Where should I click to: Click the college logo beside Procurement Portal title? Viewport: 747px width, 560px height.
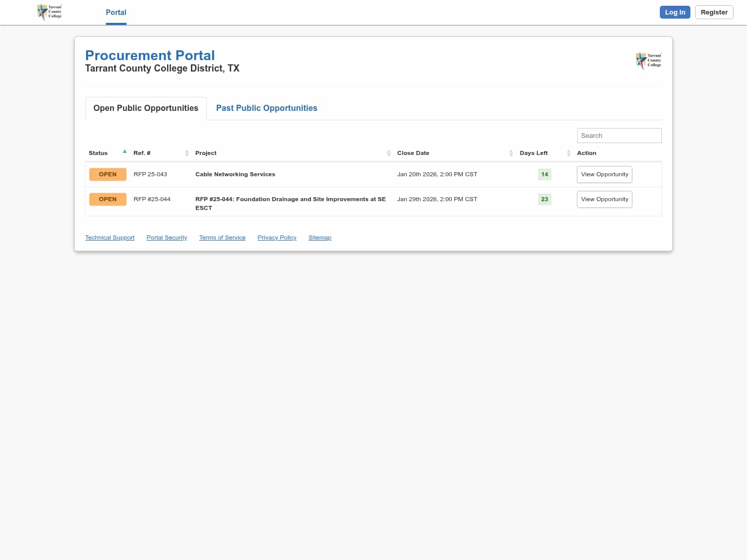(648, 61)
